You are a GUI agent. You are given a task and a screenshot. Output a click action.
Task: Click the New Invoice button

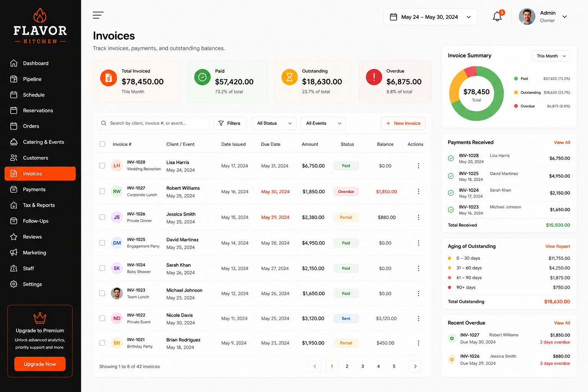pyautogui.click(x=403, y=123)
